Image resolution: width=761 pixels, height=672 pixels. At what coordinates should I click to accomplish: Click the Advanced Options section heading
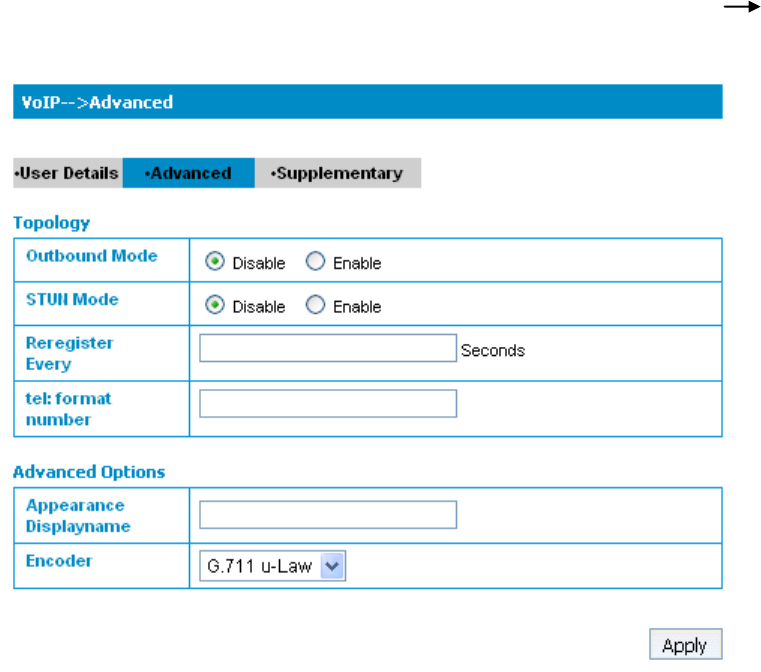[x=89, y=472]
